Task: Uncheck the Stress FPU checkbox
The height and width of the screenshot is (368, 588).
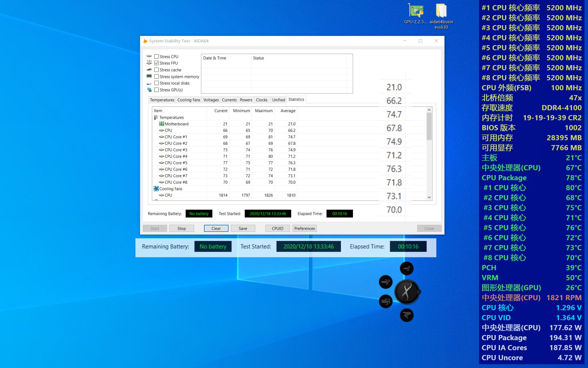Action: click(x=156, y=63)
